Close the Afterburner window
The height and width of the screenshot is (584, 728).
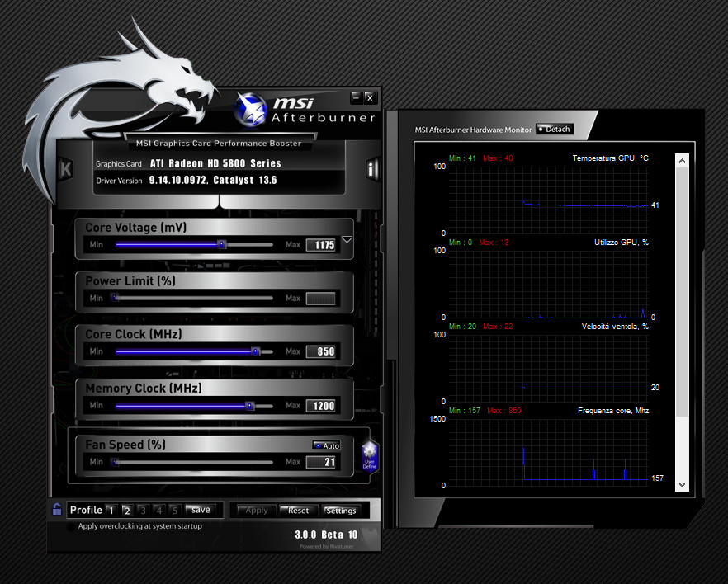(370, 97)
